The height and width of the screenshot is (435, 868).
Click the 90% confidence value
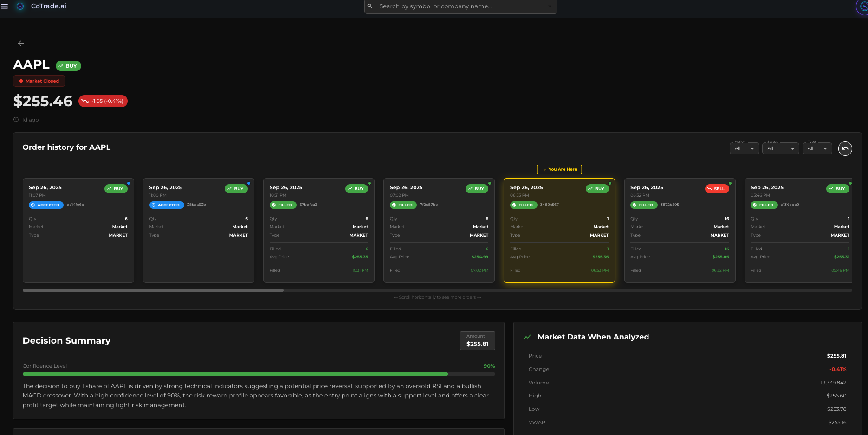point(489,366)
